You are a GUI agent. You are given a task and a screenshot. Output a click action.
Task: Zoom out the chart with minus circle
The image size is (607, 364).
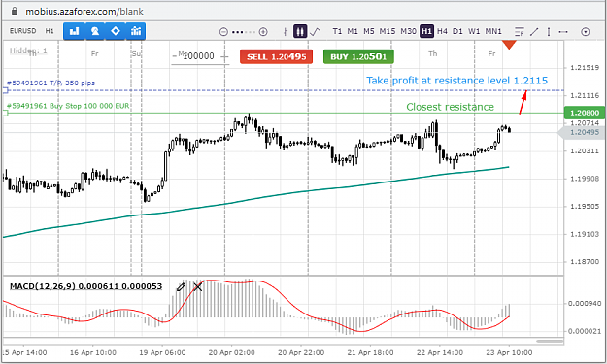[223, 32]
